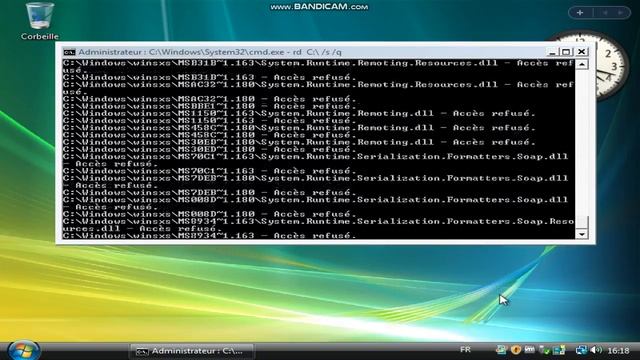The width and height of the screenshot is (640, 360).
Task: Close the Administrateur cmd.exe window
Action: click(581, 52)
